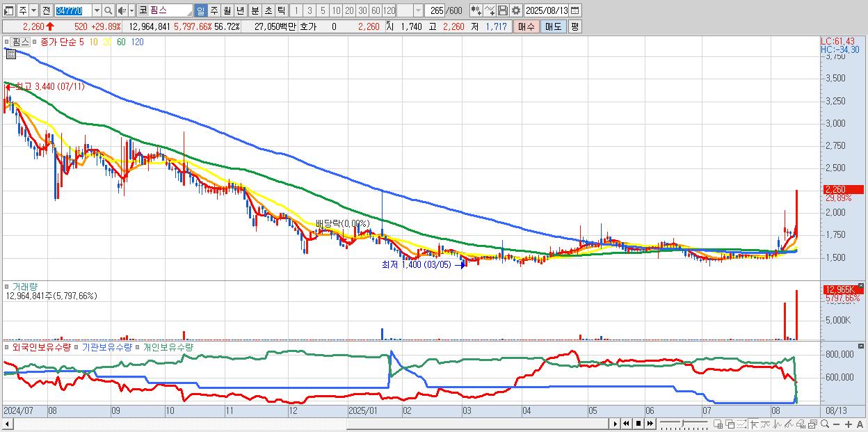Click the minus zoom-out icon at bottom right

[837, 424]
